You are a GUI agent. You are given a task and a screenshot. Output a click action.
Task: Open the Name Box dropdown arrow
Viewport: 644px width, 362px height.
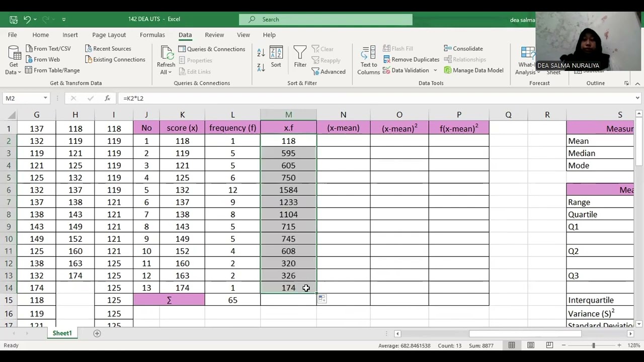coord(45,98)
